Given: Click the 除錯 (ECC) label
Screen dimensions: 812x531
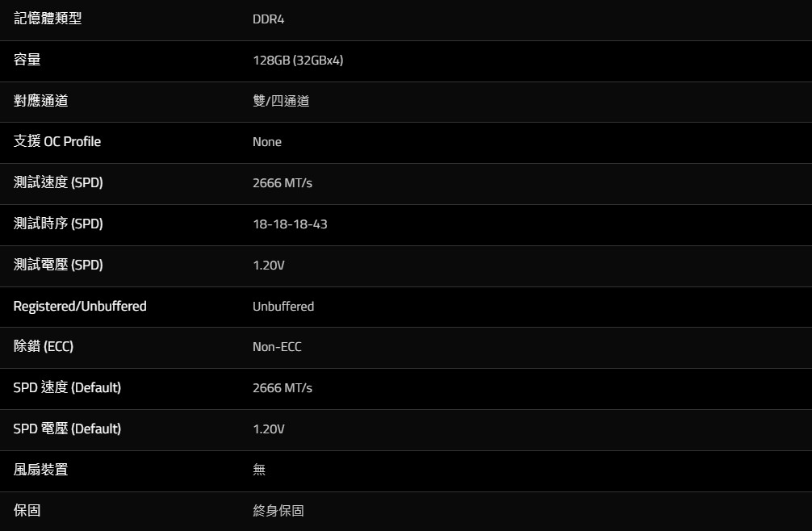Looking at the screenshot, I should click(x=44, y=347).
